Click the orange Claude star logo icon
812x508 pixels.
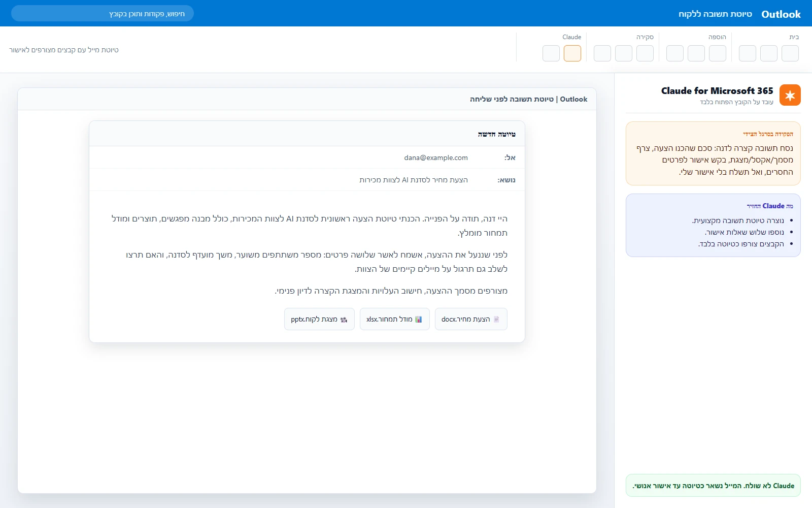tap(790, 95)
